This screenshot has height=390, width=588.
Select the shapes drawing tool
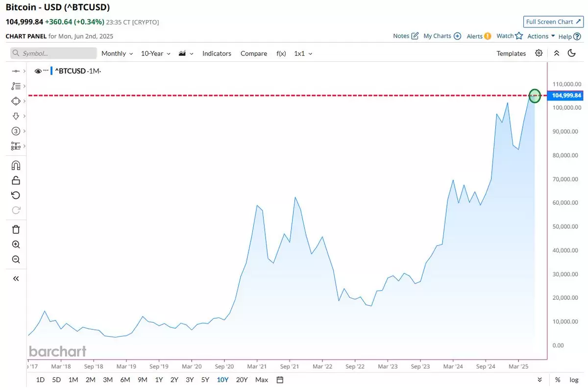tap(16, 101)
